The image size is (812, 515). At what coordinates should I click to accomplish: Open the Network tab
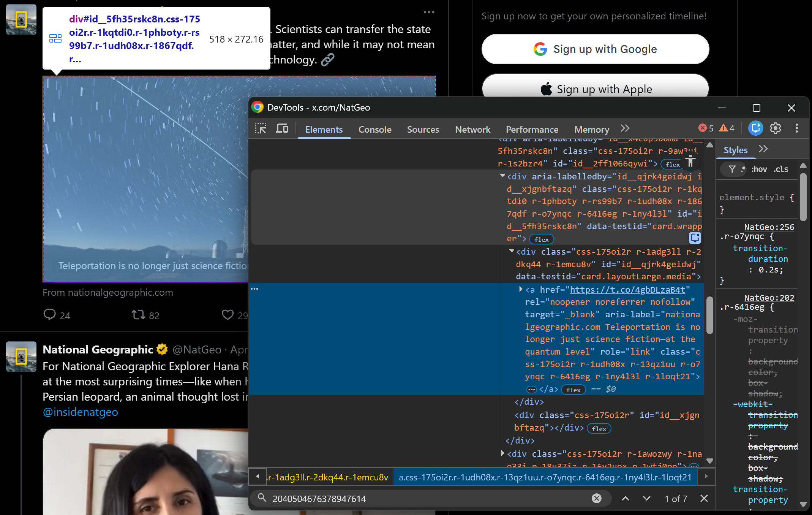473,129
